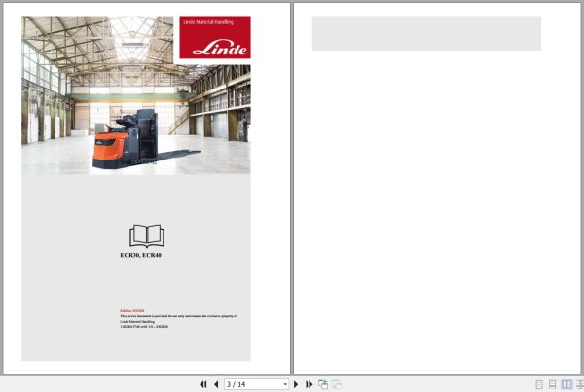Click the red Edition line on cover
584x392 pixels.
point(132,310)
